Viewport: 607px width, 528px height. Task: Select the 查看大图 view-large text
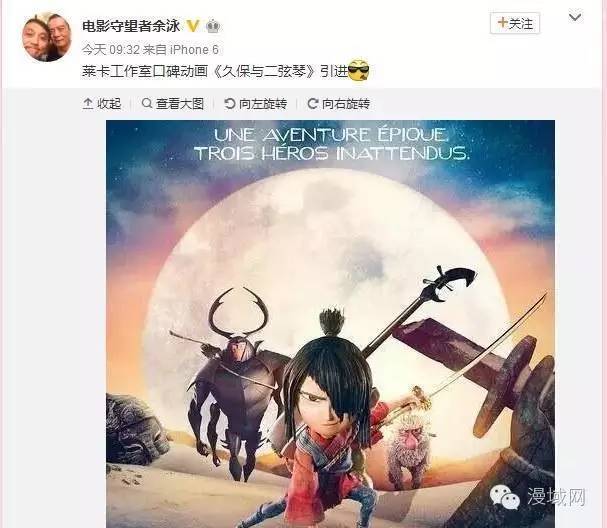click(180, 104)
